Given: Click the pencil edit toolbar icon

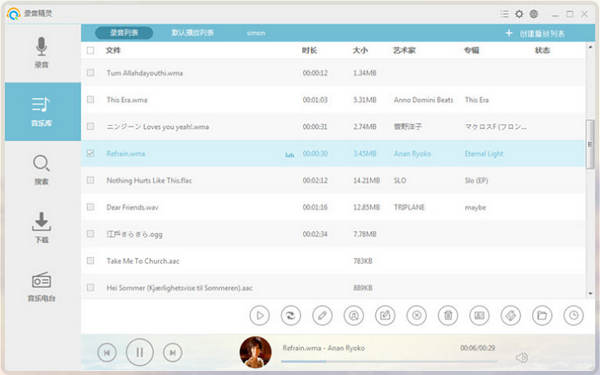Looking at the screenshot, I should click(x=322, y=316).
